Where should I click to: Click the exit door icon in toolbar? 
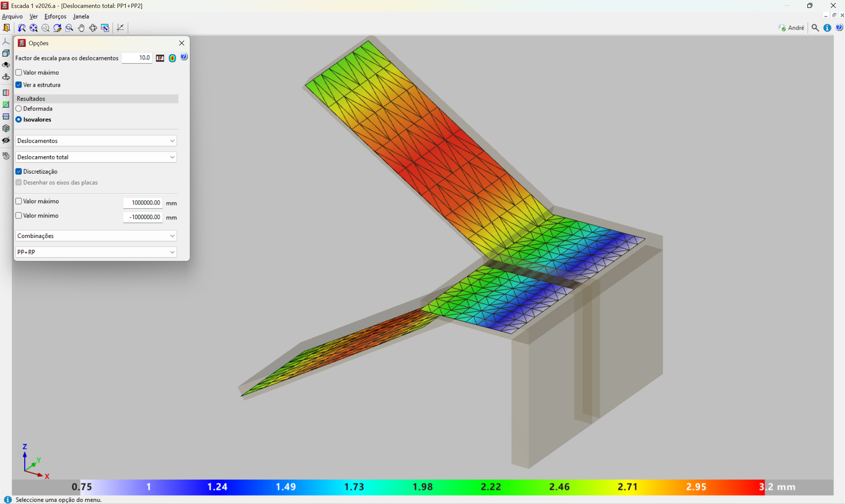coord(7,28)
